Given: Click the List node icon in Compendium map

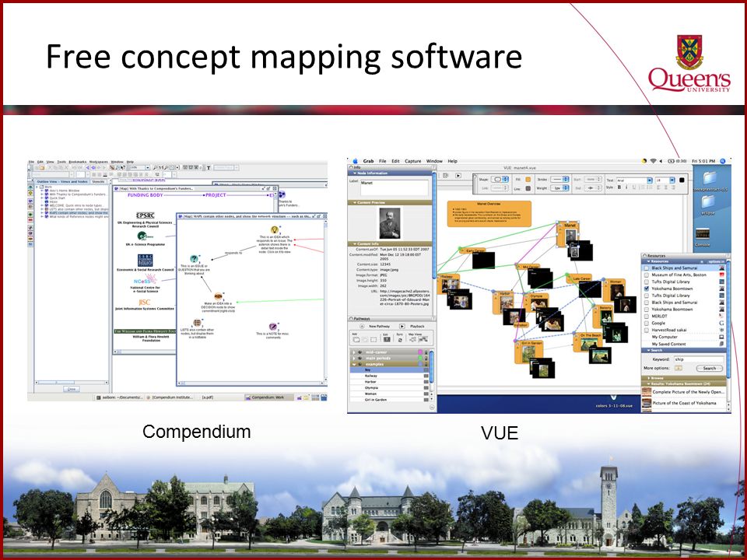Looking at the screenshot, I should point(197,323).
